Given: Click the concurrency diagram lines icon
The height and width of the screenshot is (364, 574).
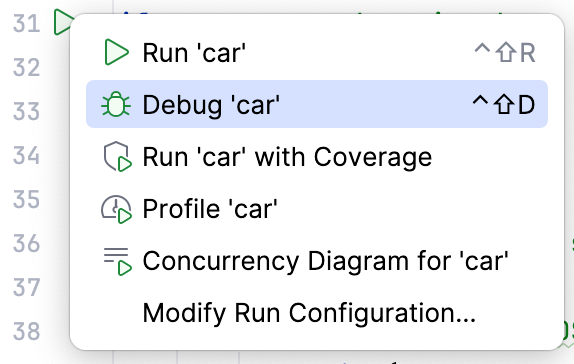Looking at the screenshot, I should (x=117, y=261).
